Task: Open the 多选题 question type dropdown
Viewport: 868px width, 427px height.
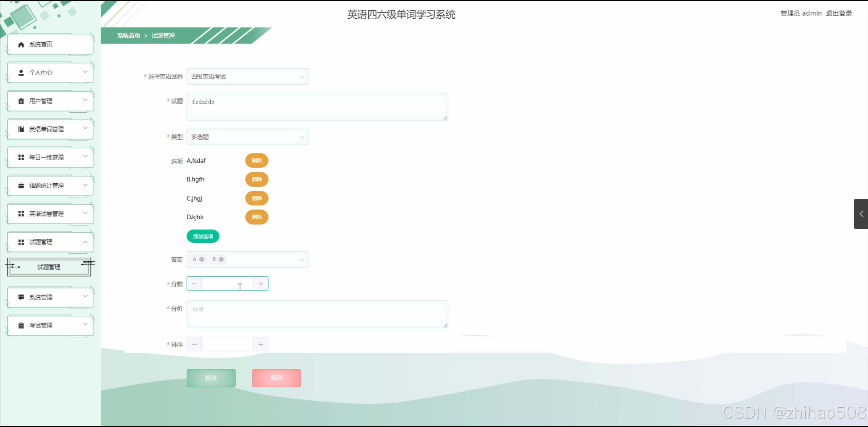Action: coord(247,137)
